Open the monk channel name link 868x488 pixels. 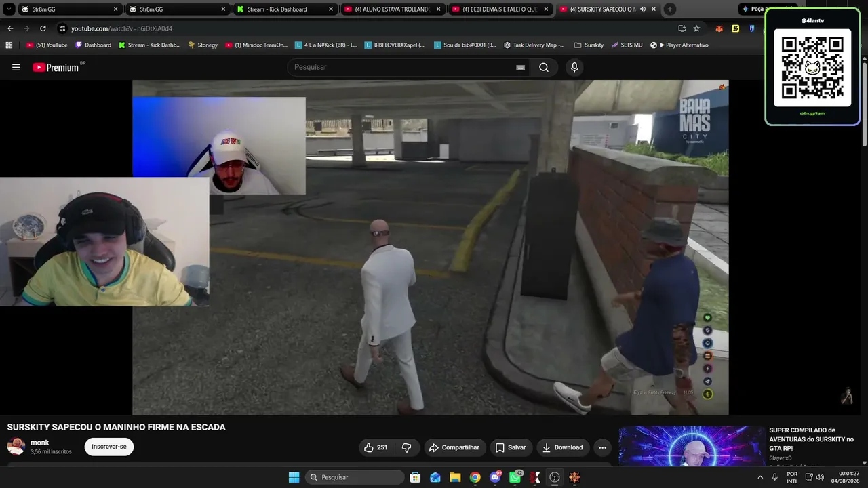pyautogui.click(x=40, y=443)
